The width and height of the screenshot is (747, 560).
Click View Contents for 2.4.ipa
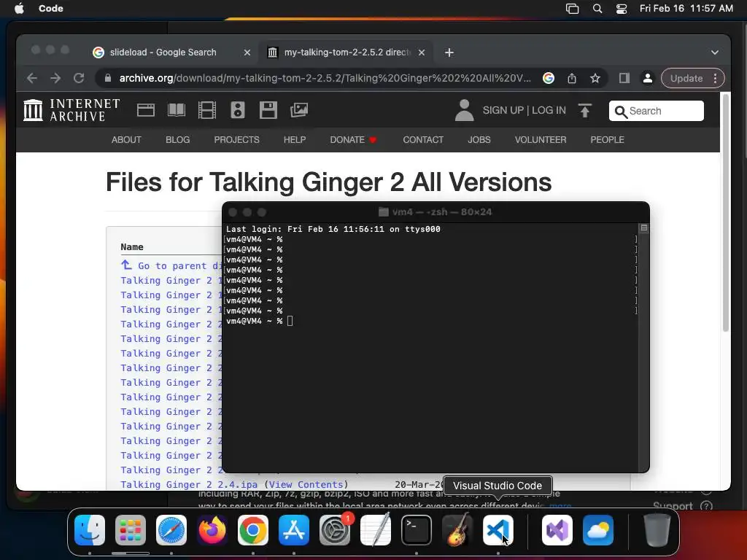coord(306,484)
